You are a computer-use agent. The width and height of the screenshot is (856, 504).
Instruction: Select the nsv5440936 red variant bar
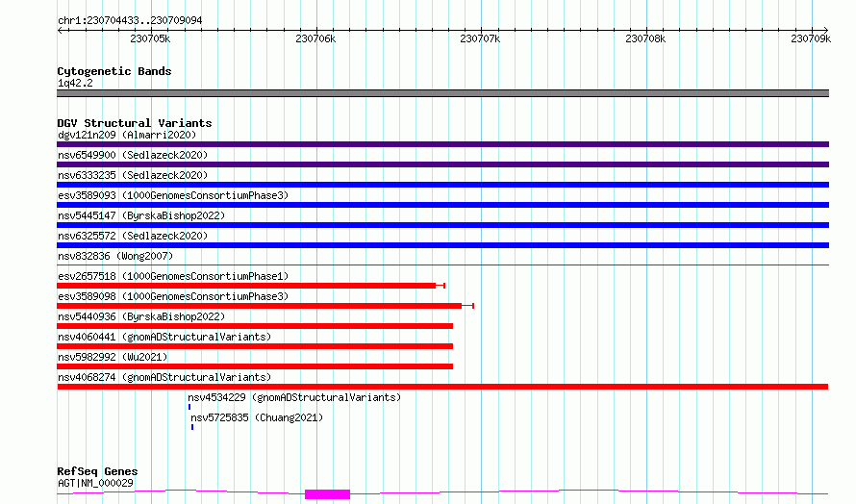pyautogui.click(x=255, y=326)
